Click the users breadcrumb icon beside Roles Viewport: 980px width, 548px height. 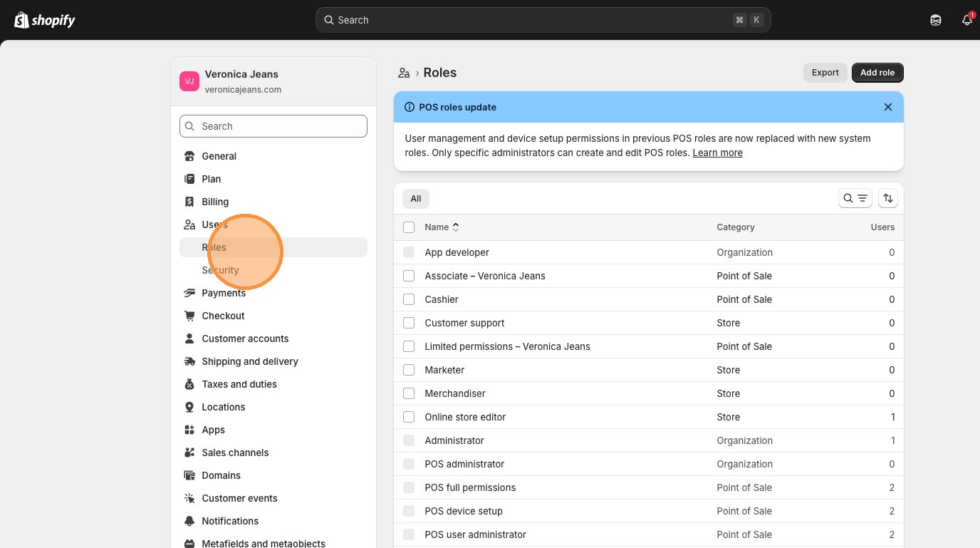[x=404, y=73]
